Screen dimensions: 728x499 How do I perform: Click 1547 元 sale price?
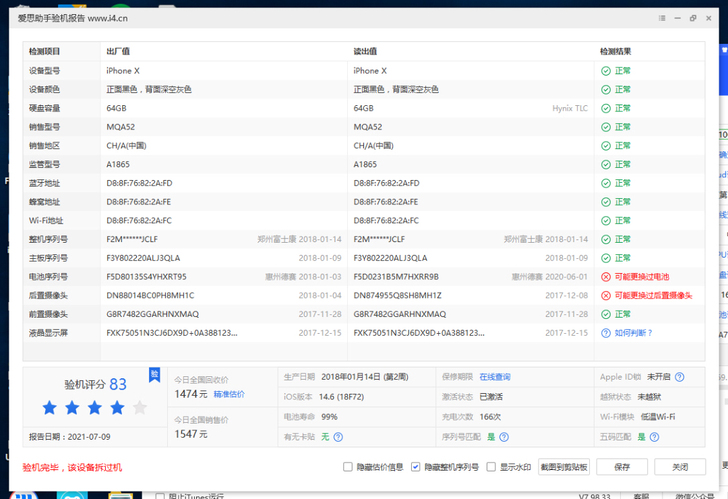(191, 434)
